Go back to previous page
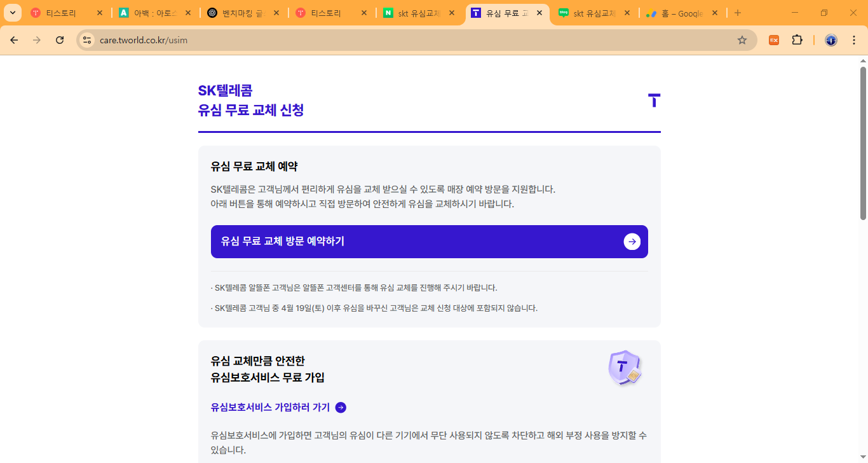 point(14,40)
